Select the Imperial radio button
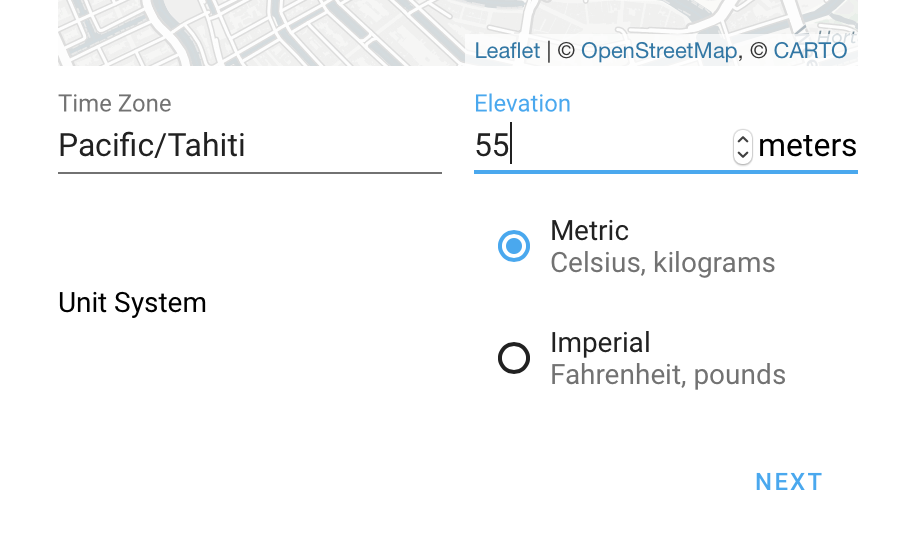This screenshot has width=908, height=536. 514,358
